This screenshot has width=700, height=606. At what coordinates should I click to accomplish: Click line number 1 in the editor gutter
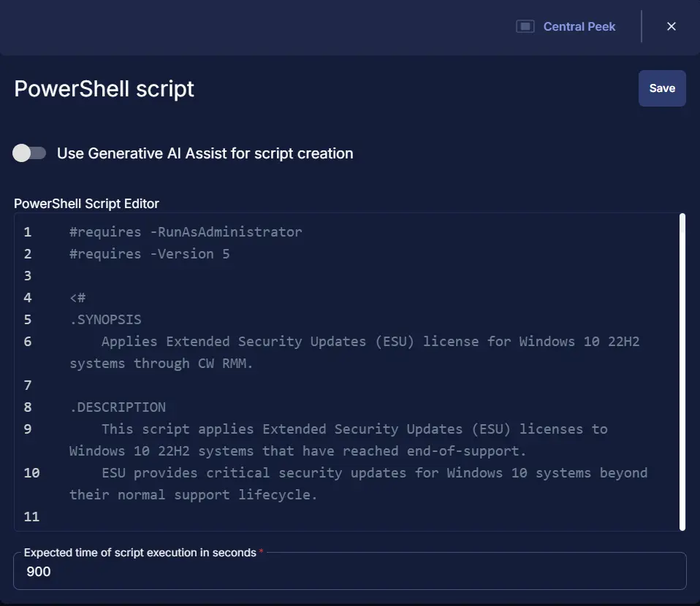tap(27, 231)
